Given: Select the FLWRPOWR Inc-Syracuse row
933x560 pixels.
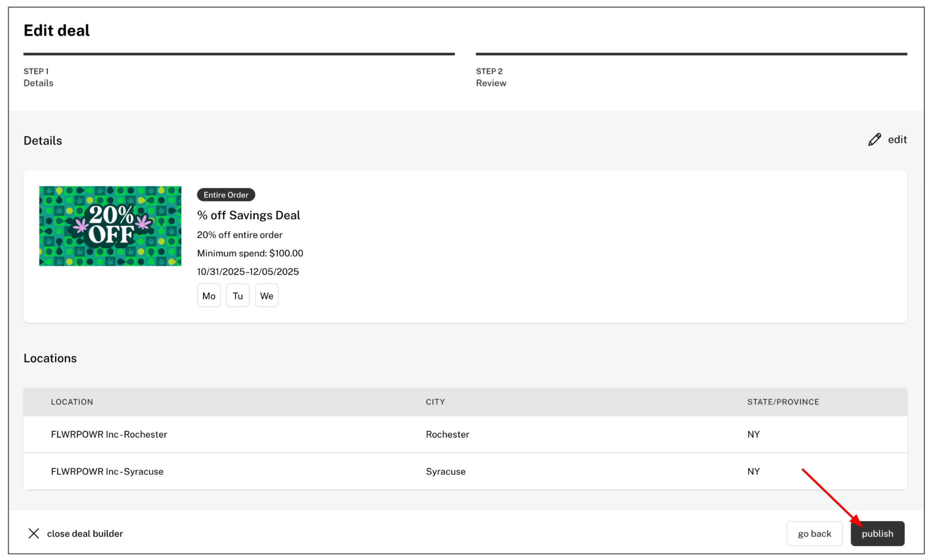Looking at the screenshot, I should click(x=107, y=471).
